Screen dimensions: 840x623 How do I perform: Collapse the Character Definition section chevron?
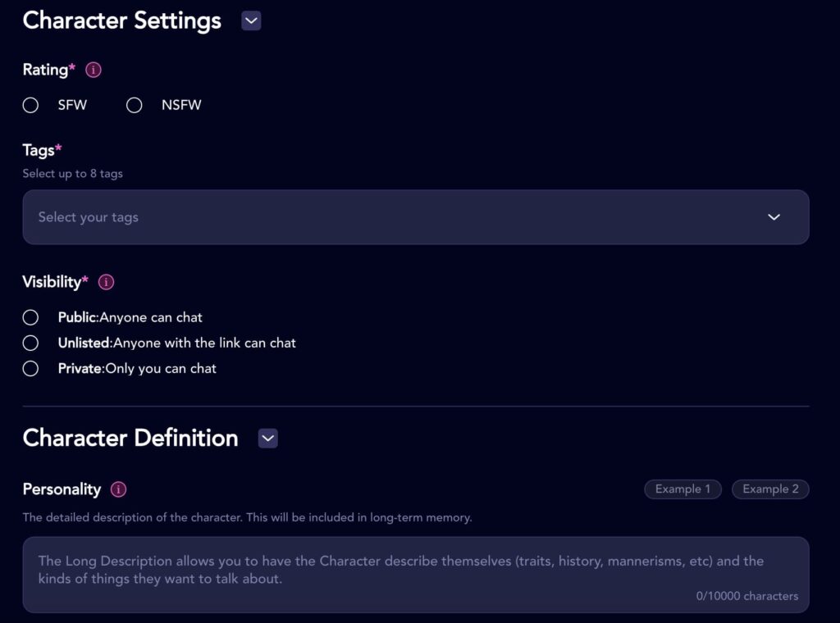[267, 439]
